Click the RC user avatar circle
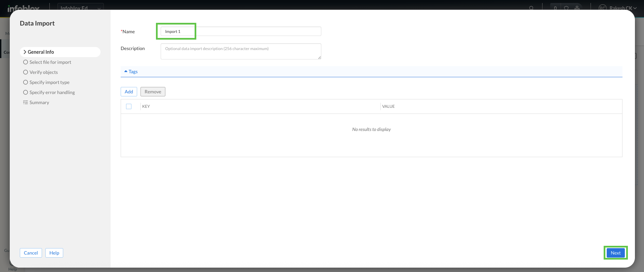The image size is (644, 272). [x=602, y=8]
